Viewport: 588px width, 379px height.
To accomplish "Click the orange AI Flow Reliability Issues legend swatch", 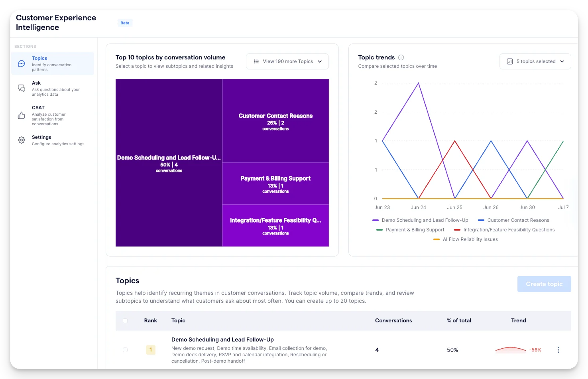I will tap(436, 239).
